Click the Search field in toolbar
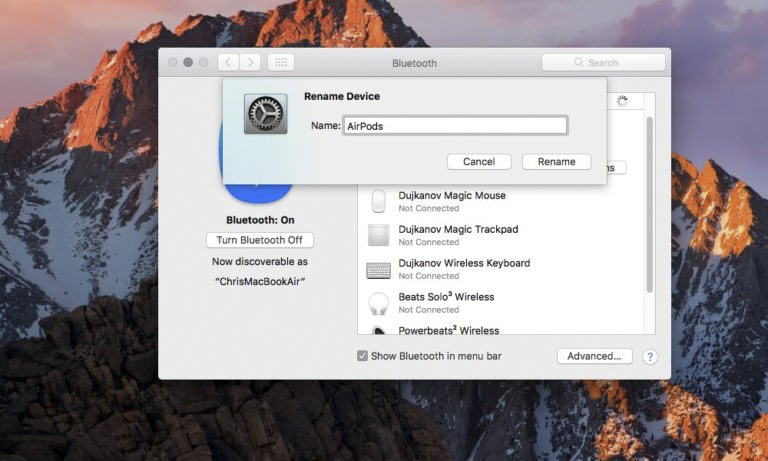The height and width of the screenshot is (461, 768). pos(603,62)
